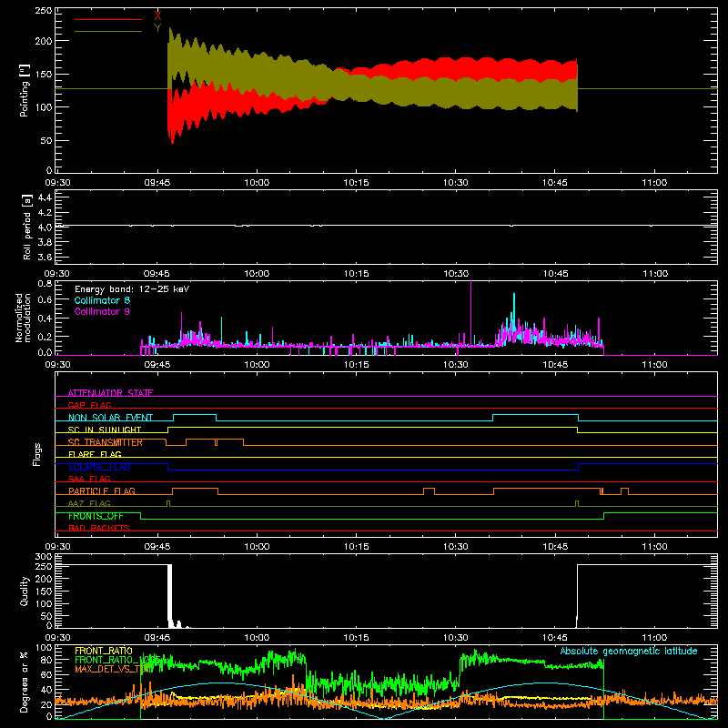Click the '10:45' tick under Quality plot
Image resolution: width=728 pixels, height=728 pixels.
click(555, 638)
